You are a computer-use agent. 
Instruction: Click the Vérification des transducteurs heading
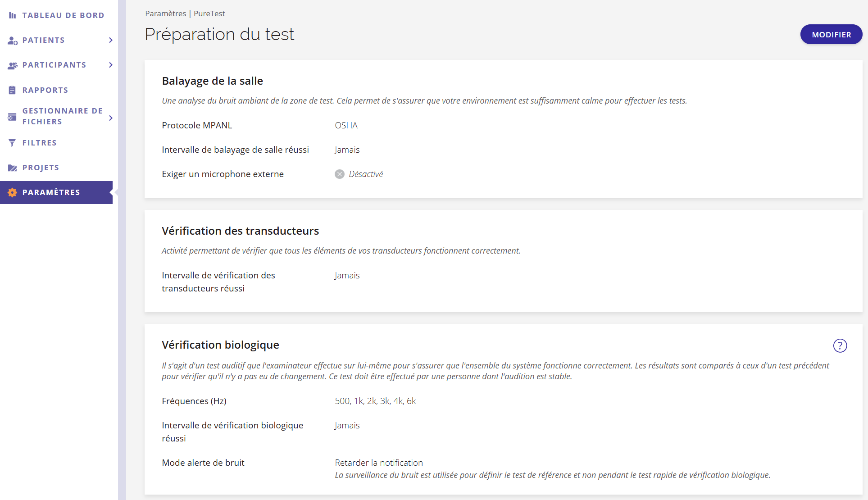(240, 231)
